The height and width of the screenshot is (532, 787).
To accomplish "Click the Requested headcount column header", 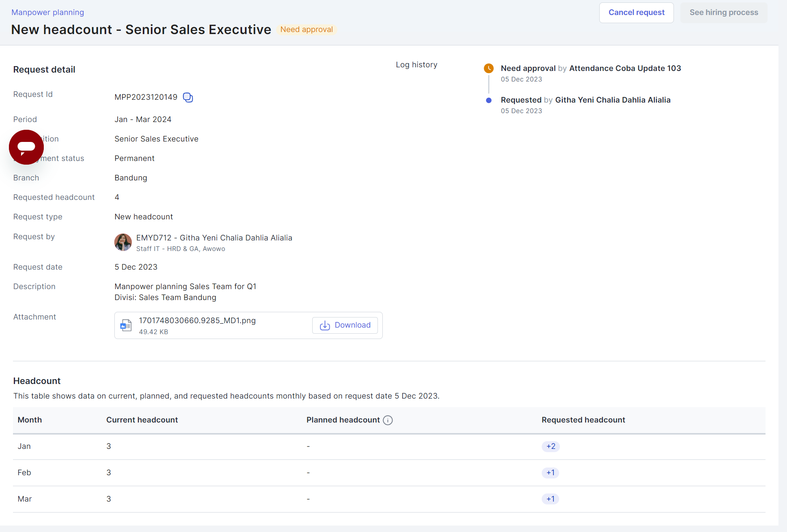I will 583,420.
